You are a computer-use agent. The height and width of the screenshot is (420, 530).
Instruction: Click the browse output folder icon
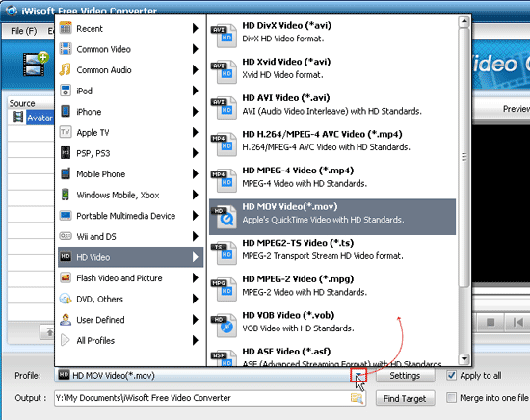[x=357, y=398]
